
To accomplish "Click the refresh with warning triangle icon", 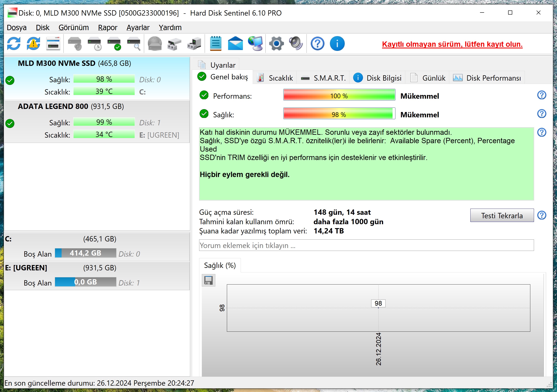I will [33, 44].
